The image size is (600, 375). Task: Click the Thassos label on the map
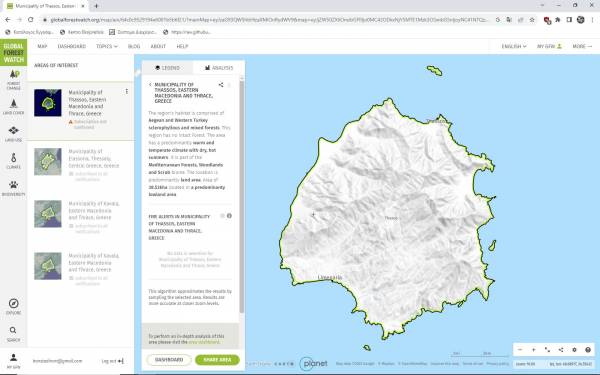pyautogui.click(x=391, y=218)
